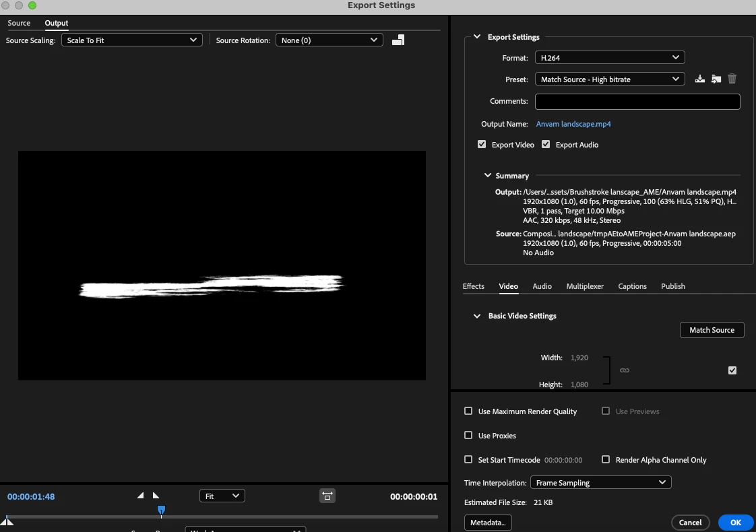756x532 pixels.
Task: Click the crop output video icon
Action: click(x=398, y=40)
